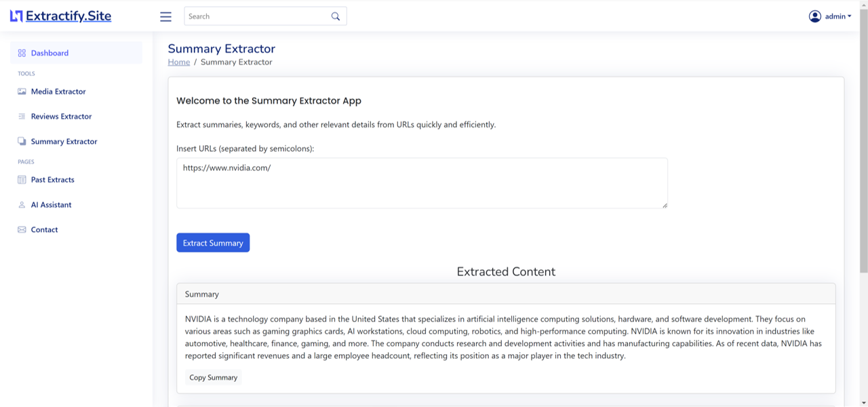Image resolution: width=868 pixels, height=407 pixels.
Task: Open Media Extractor from sidebar
Action: [77, 92]
